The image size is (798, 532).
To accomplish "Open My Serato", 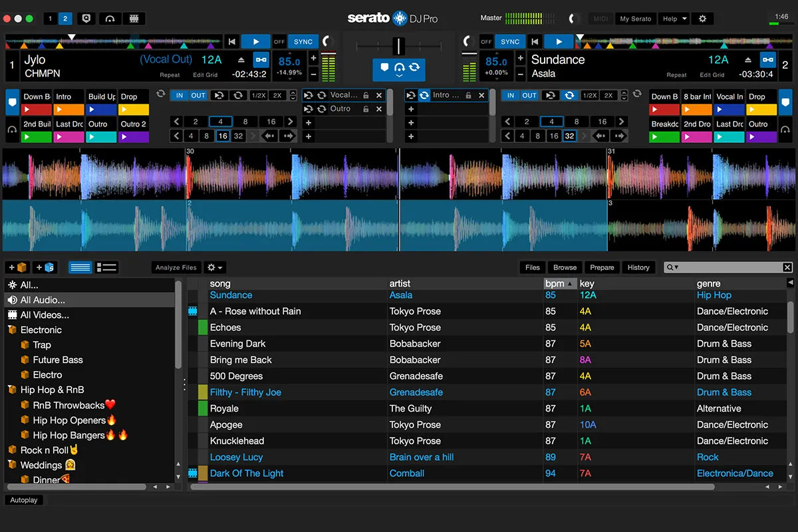I will 635,19.
